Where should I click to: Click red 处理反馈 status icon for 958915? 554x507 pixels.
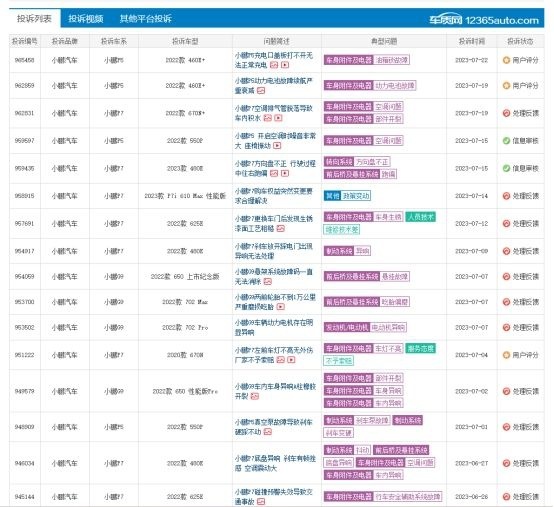(506, 196)
